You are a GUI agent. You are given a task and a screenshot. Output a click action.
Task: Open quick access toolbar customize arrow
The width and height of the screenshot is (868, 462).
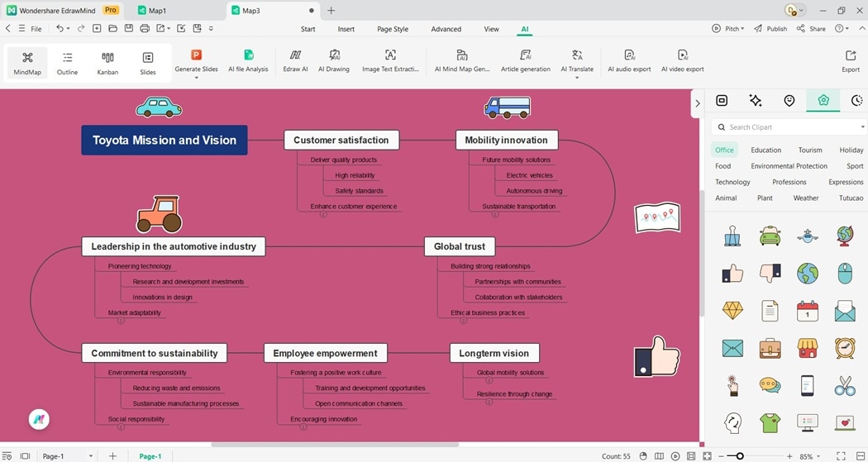point(211,28)
